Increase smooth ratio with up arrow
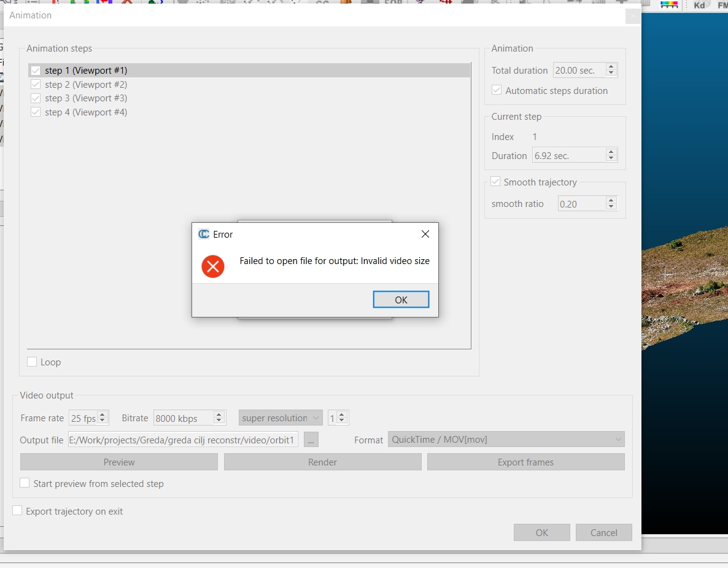Screen dimensions: 728x568 pyautogui.click(x=611, y=200)
